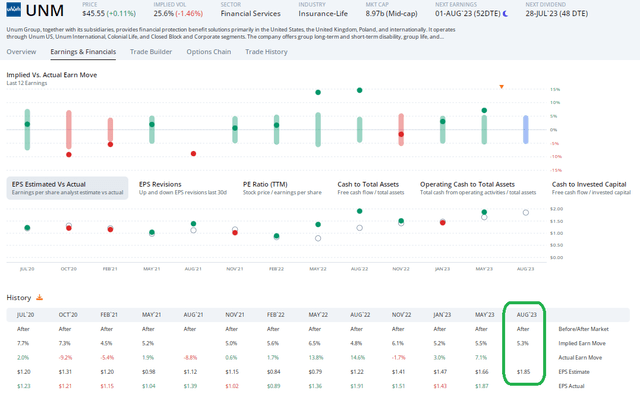This screenshot has width=640, height=394.
Task: Click the 28-JUL'23 (48 DTE) dividend date
Action: [557, 13]
